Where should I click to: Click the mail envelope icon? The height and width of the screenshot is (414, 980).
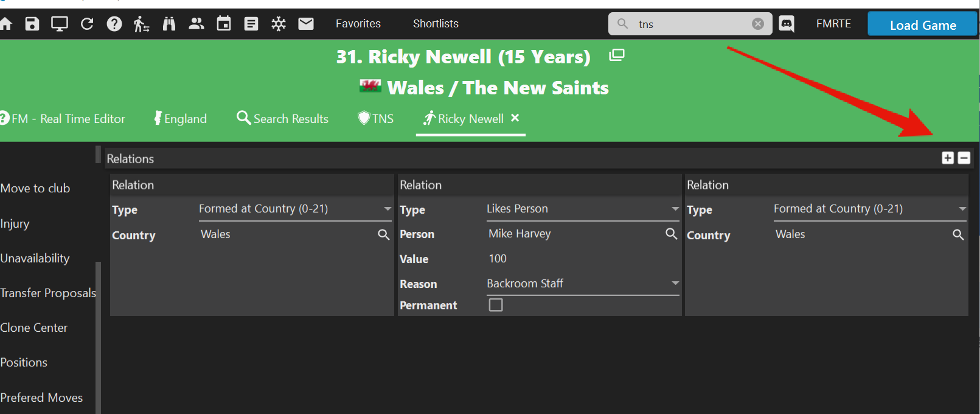point(306,24)
